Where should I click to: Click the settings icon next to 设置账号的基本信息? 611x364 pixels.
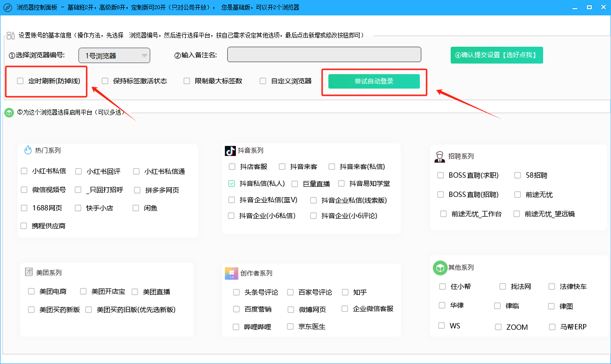tap(11, 35)
